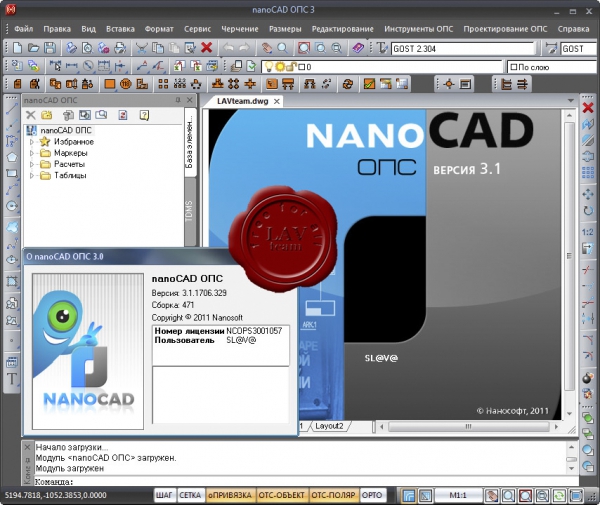The height and width of the screenshot is (505, 600).
Task: Open the Инструменты ОПС menu
Action: (x=419, y=29)
